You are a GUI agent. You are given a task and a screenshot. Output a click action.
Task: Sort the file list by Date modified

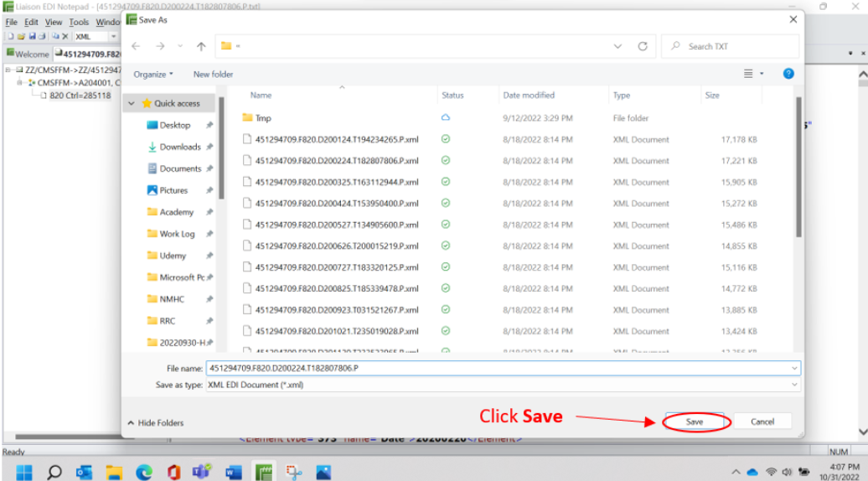[x=529, y=96]
